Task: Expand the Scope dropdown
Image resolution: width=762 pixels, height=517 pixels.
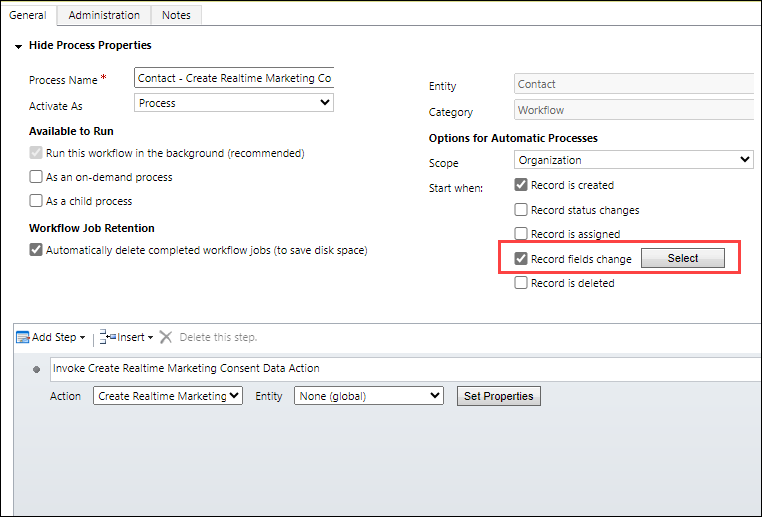Action: pyautogui.click(x=634, y=160)
